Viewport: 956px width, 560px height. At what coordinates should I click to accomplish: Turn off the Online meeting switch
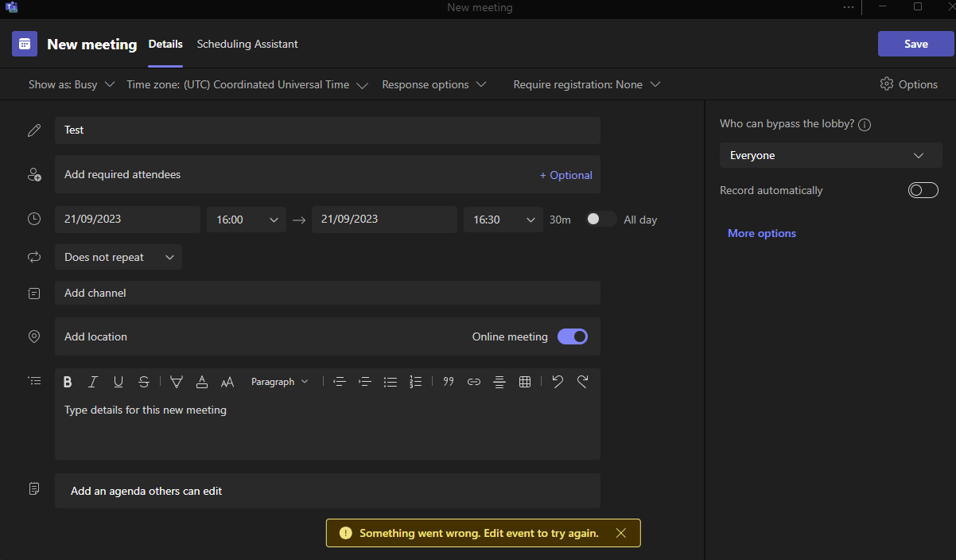pyautogui.click(x=573, y=336)
